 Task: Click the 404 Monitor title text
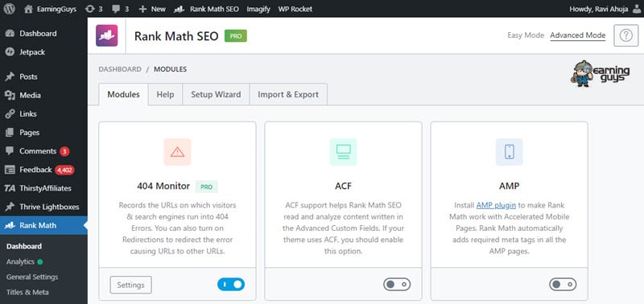163,187
